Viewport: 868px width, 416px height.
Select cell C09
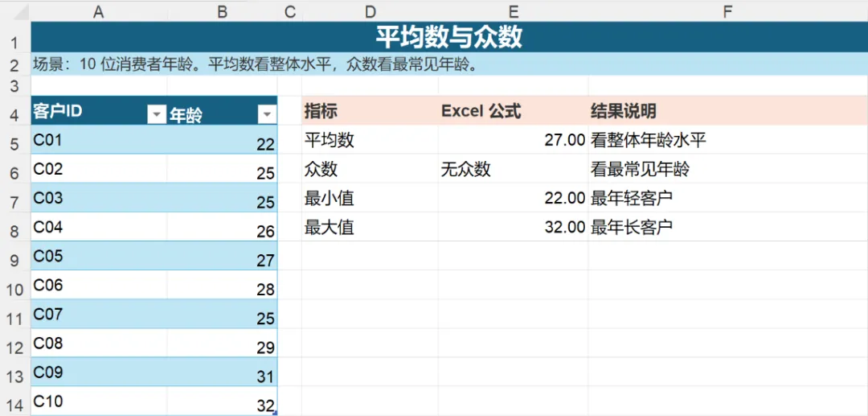coord(99,372)
